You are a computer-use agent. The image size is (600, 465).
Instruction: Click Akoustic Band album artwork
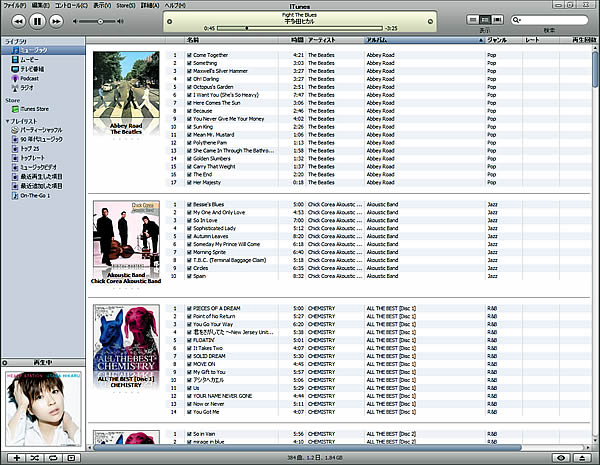point(126,234)
